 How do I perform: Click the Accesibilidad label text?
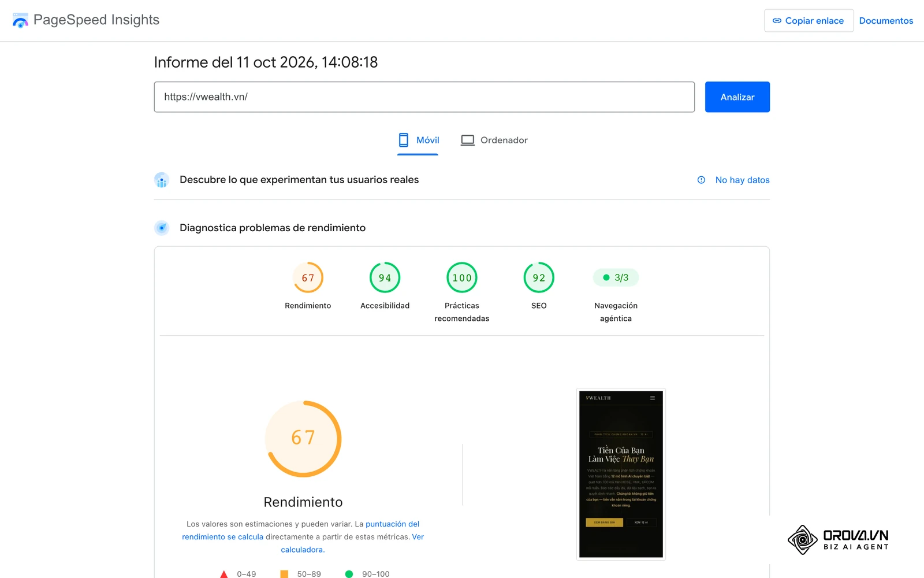385,306
